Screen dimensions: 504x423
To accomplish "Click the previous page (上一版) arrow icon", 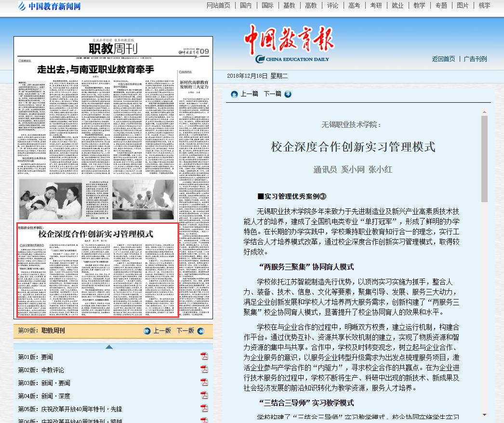I will pyautogui.click(x=147, y=331).
